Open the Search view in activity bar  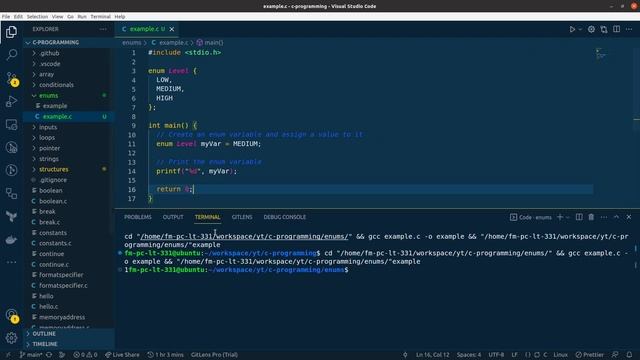pyautogui.click(x=11, y=55)
